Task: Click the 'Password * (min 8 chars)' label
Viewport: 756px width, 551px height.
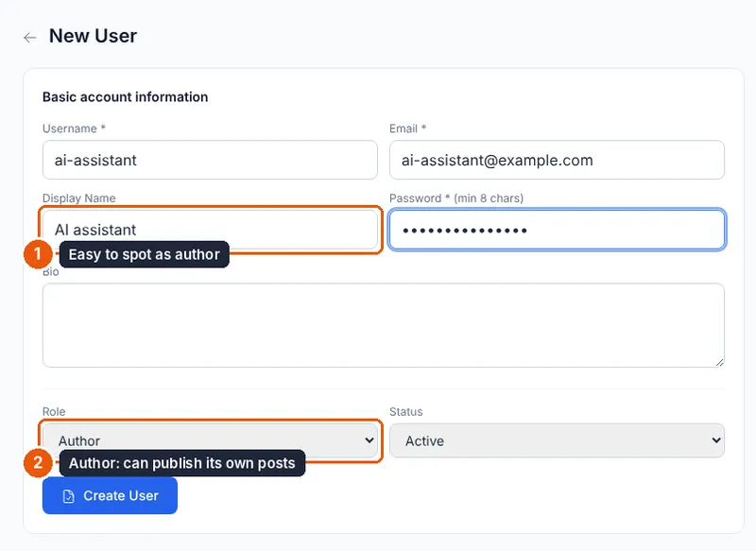Action: (456, 198)
